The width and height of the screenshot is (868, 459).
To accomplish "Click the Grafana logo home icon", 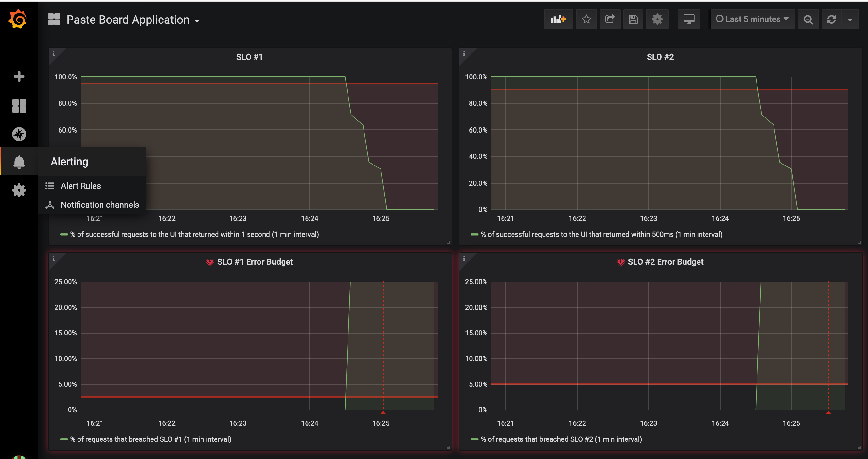I will [18, 19].
